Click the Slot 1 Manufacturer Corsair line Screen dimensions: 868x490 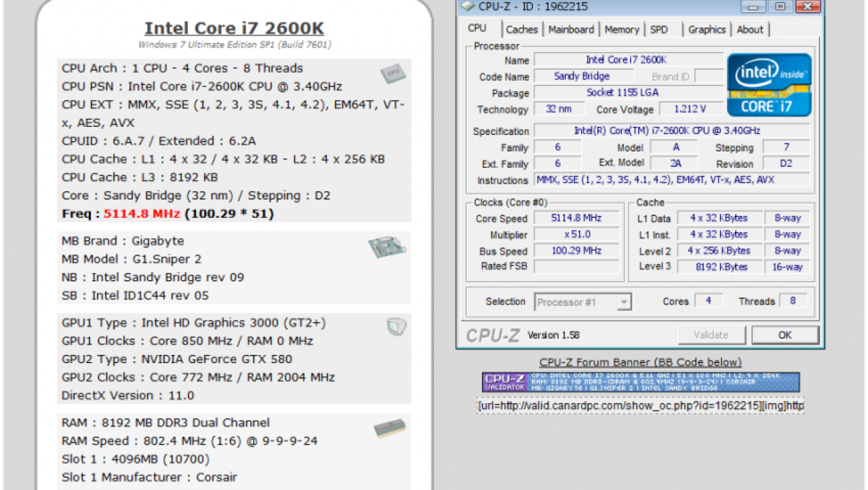(x=149, y=477)
